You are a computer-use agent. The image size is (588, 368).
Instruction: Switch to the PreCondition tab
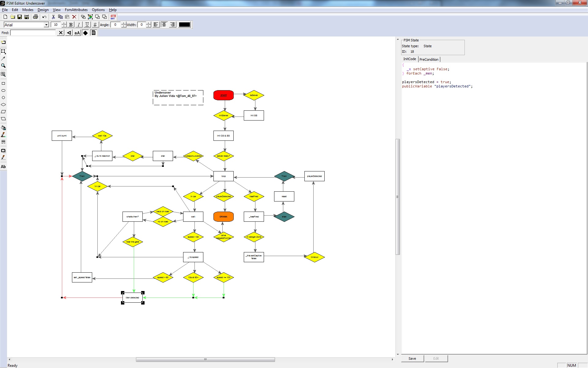(x=429, y=59)
